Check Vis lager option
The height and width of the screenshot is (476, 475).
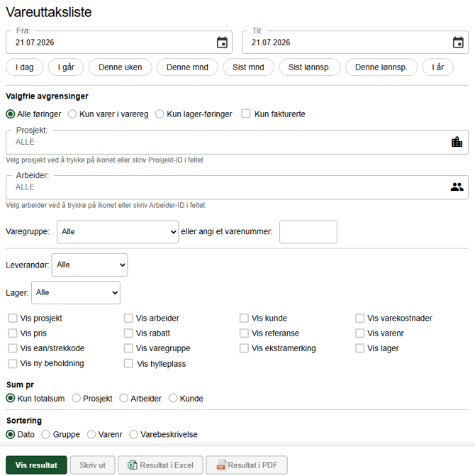pyautogui.click(x=359, y=348)
